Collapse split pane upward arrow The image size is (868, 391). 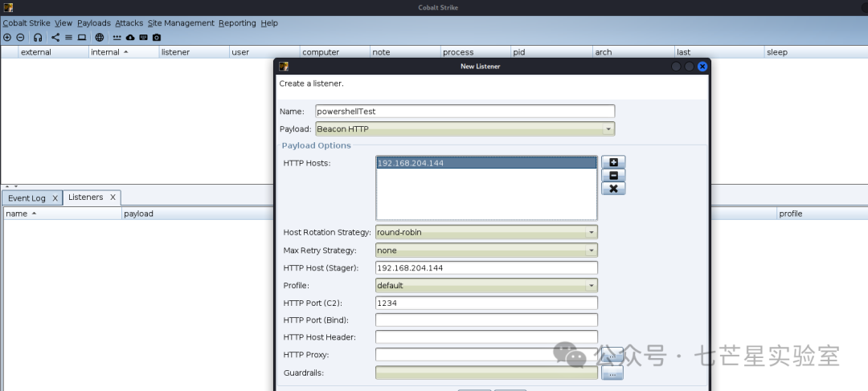tap(8, 186)
